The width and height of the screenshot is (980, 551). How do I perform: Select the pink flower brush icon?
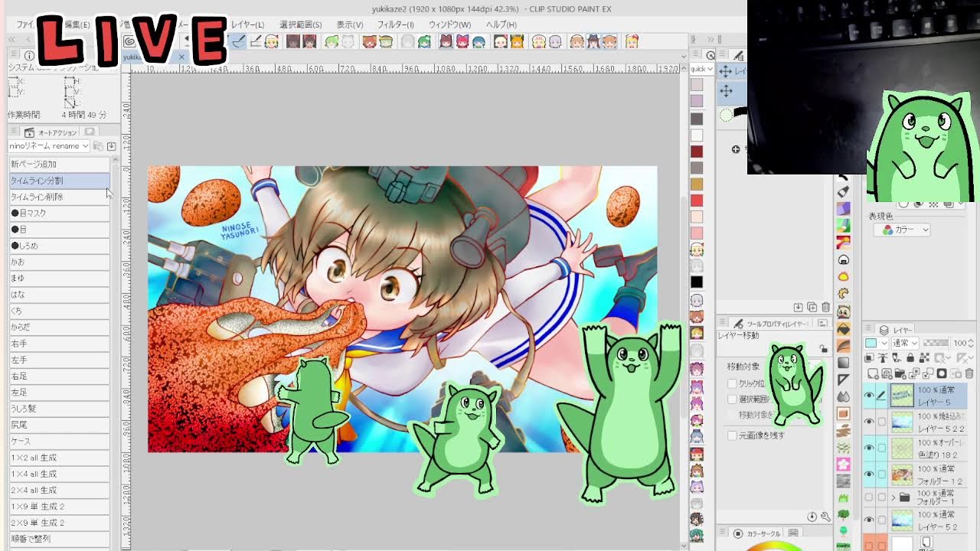coord(843,464)
